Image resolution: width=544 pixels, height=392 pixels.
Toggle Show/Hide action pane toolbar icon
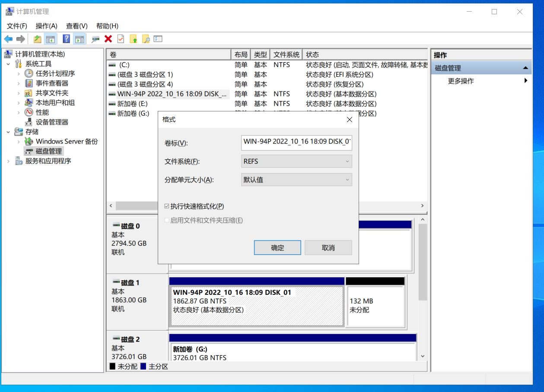pyautogui.click(x=79, y=39)
